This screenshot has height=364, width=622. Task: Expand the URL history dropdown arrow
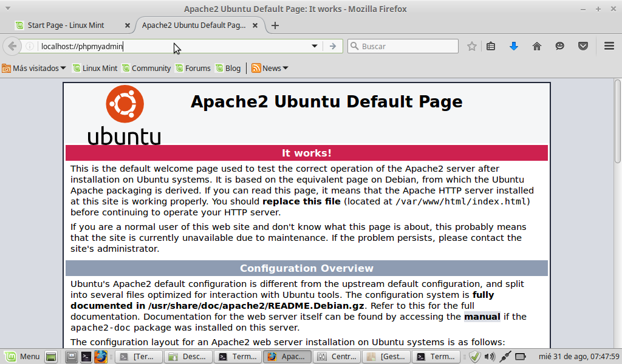[315, 46]
